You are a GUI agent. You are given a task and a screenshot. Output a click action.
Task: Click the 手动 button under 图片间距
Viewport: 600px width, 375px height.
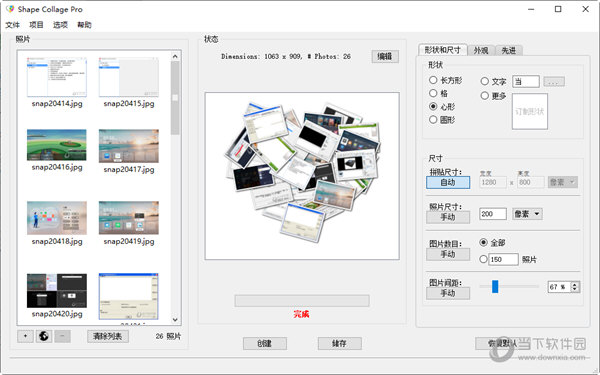[x=448, y=293]
